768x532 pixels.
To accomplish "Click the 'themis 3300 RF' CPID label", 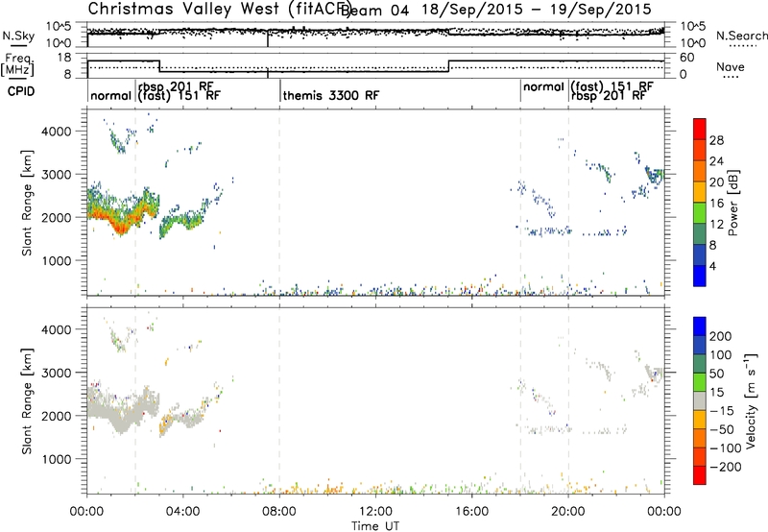I will click(x=331, y=95).
